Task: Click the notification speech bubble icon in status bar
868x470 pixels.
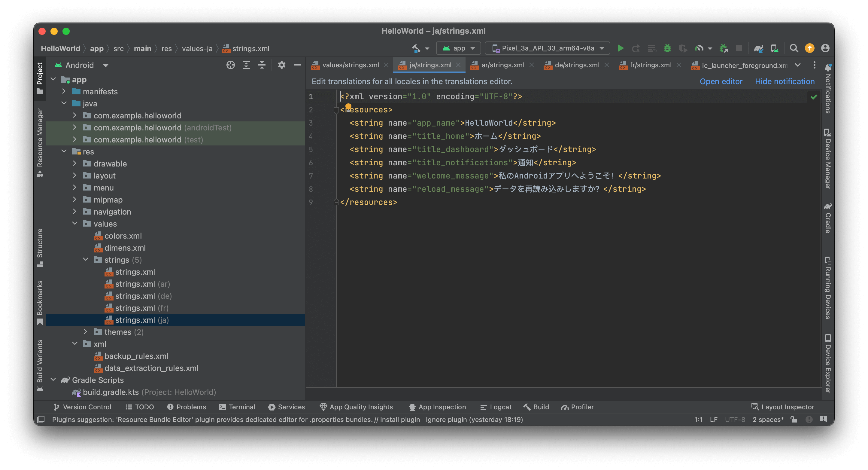Action: pyautogui.click(x=824, y=419)
